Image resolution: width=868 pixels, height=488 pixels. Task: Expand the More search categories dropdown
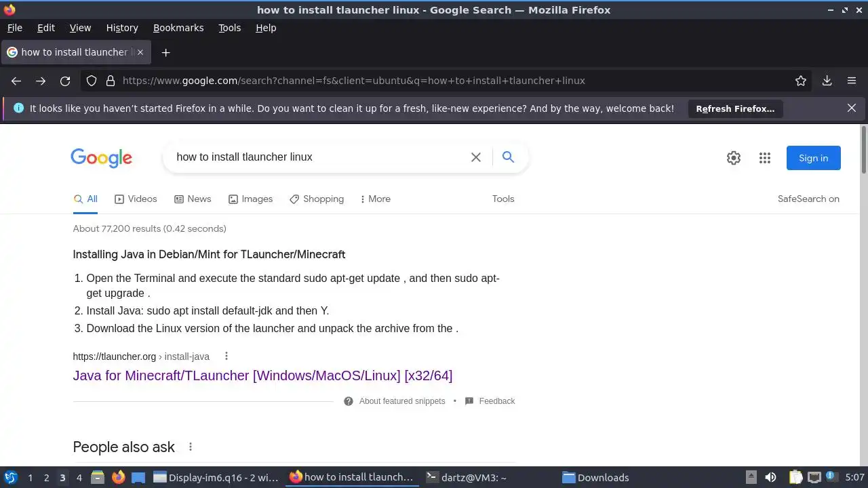point(376,199)
